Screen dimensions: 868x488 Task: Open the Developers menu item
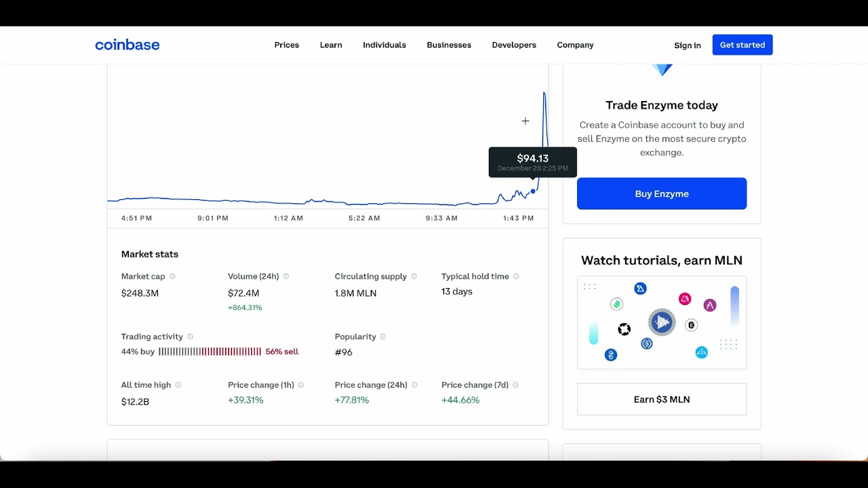[514, 45]
